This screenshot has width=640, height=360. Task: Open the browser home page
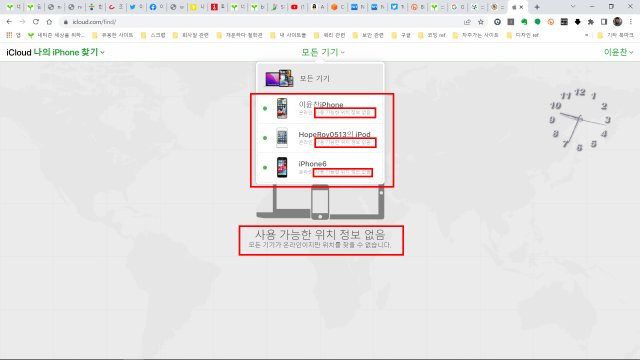coord(49,22)
